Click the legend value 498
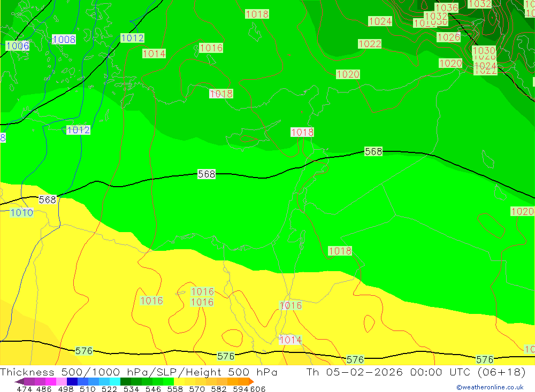535x392 pixels. (65, 389)
